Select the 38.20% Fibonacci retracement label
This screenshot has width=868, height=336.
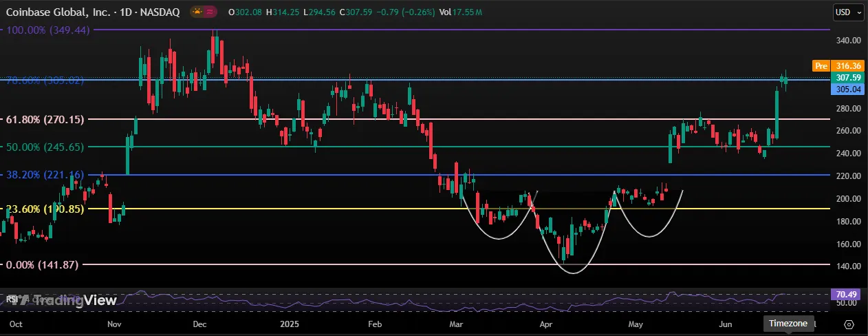[x=45, y=175]
